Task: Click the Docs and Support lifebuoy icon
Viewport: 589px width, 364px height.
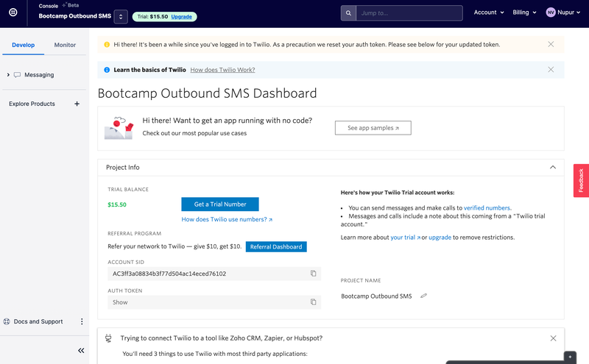Action: point(7,321)
